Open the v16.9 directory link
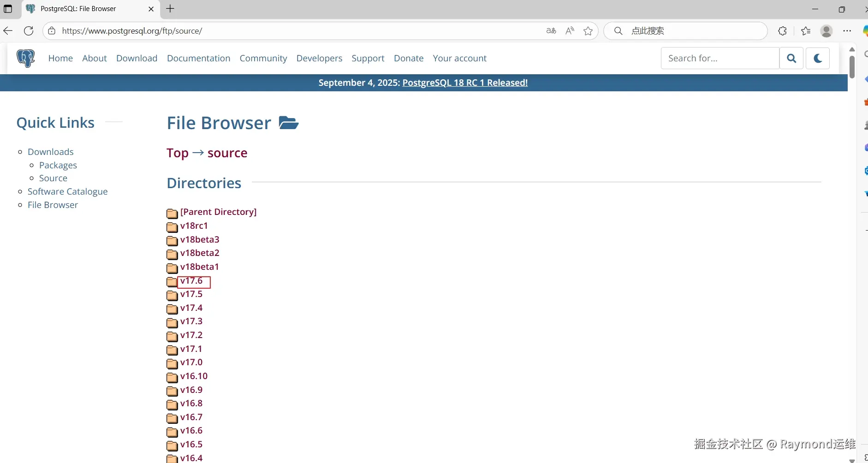 click(x=191, y=390)
